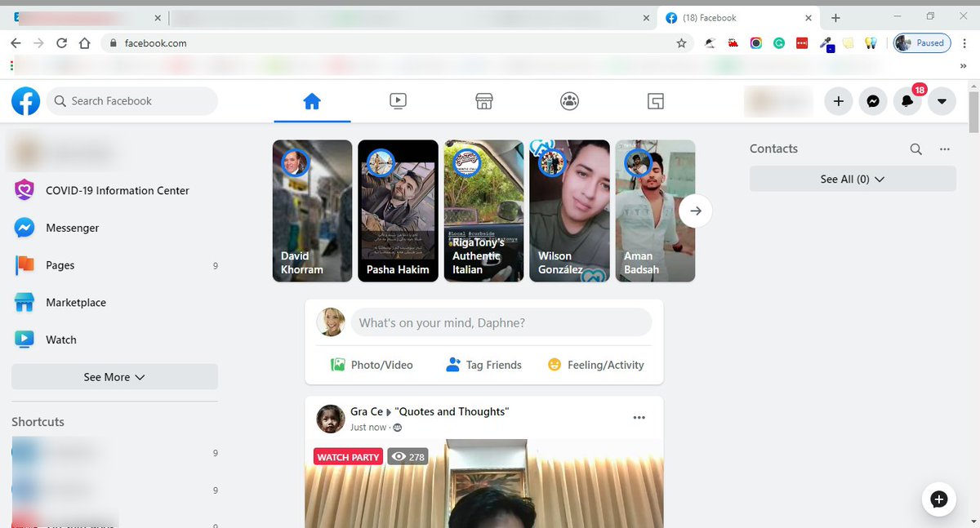Open Watch in the left sidebar
Image resolution: width=980 pixels, height=528 pixels.
[x=115, y=339]
